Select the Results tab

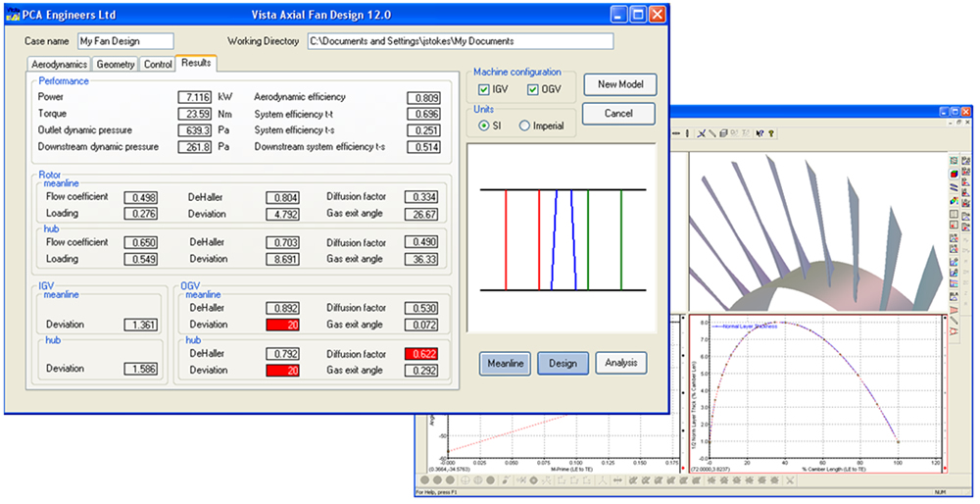click(196, 63)
